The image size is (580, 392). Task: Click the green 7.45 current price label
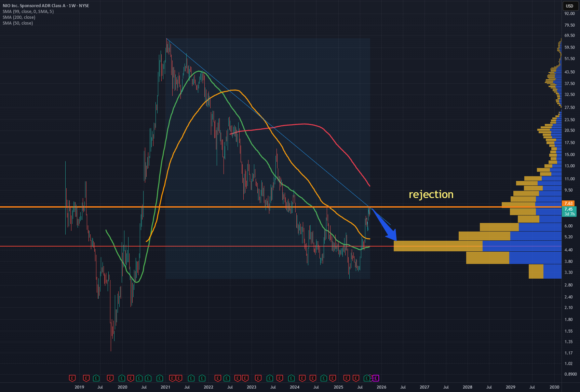coord(569,209)
